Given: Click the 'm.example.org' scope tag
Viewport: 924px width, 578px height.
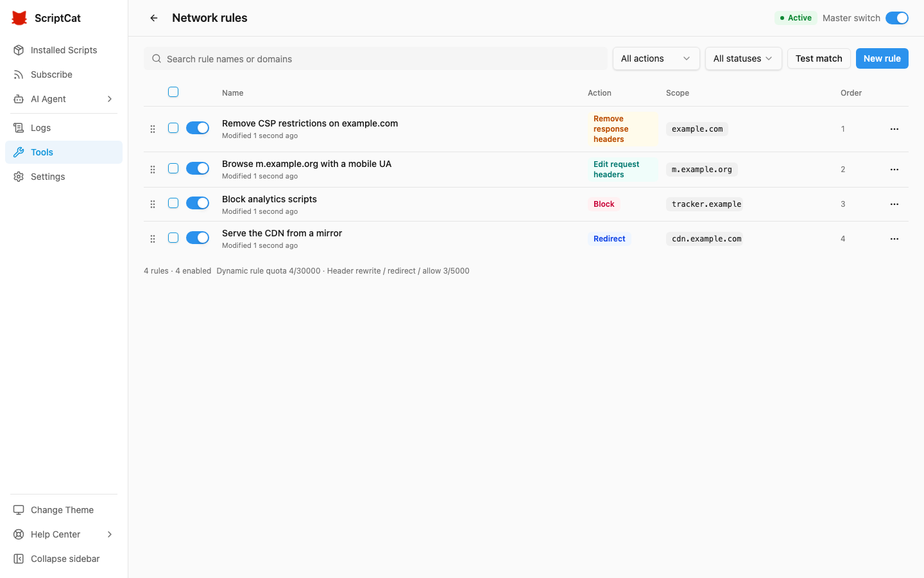Looking at the screenshot, I should (x=702, y=170).
